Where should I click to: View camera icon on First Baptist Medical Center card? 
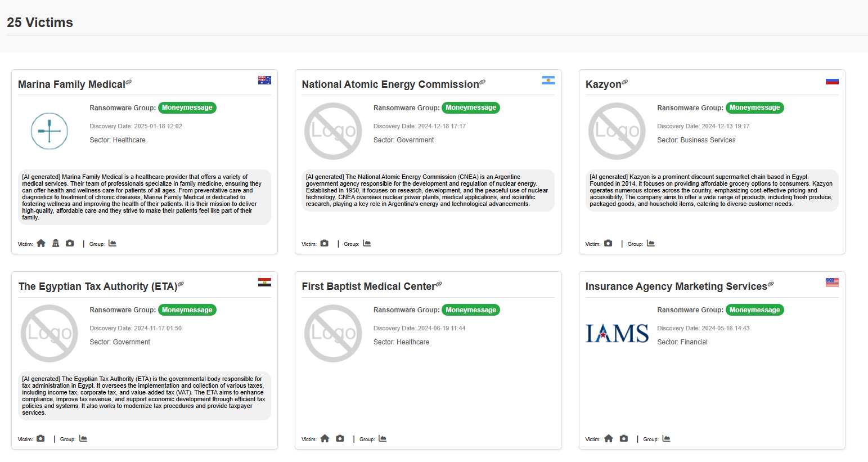[340, 438]
